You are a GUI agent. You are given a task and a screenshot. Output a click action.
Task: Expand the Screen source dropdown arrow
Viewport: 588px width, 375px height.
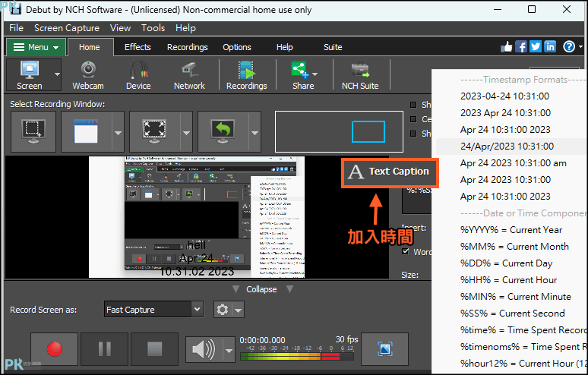(x=57, y=74)
